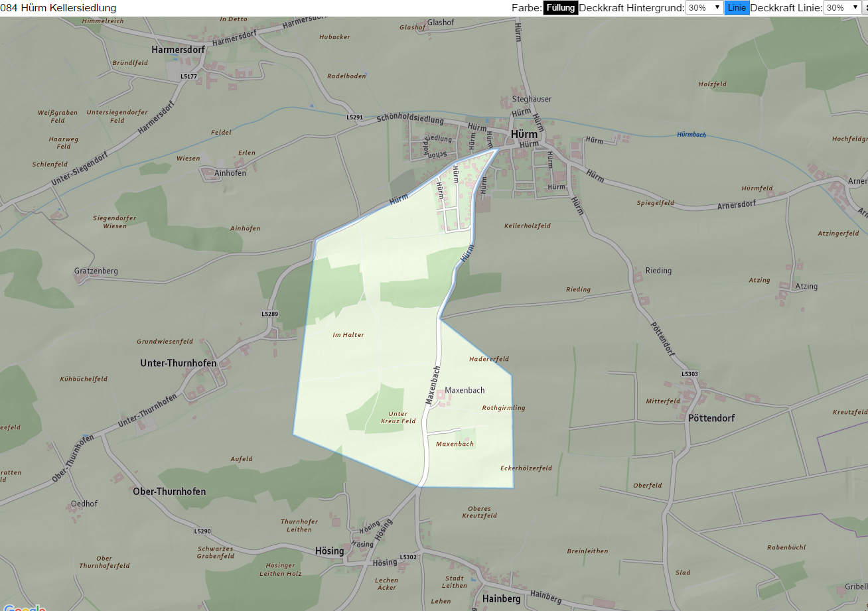Open the Linie line color picker
This screenshot has height=611, width=868.
[x=737, y=8]
